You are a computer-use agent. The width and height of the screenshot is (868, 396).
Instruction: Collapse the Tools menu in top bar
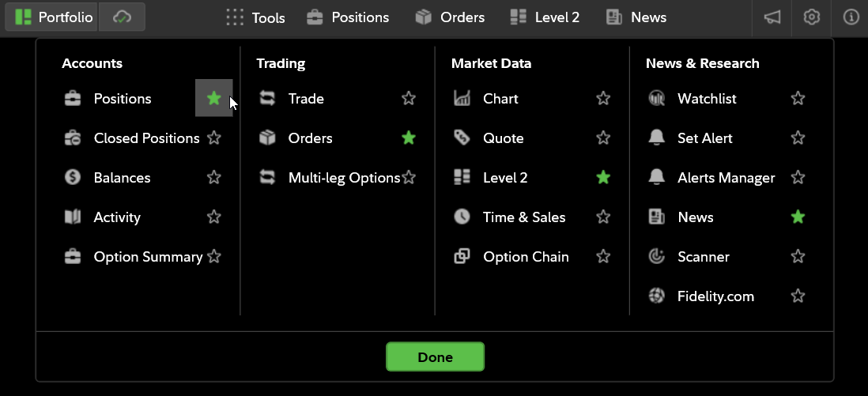pyautogui.click(x=255, y=17)
